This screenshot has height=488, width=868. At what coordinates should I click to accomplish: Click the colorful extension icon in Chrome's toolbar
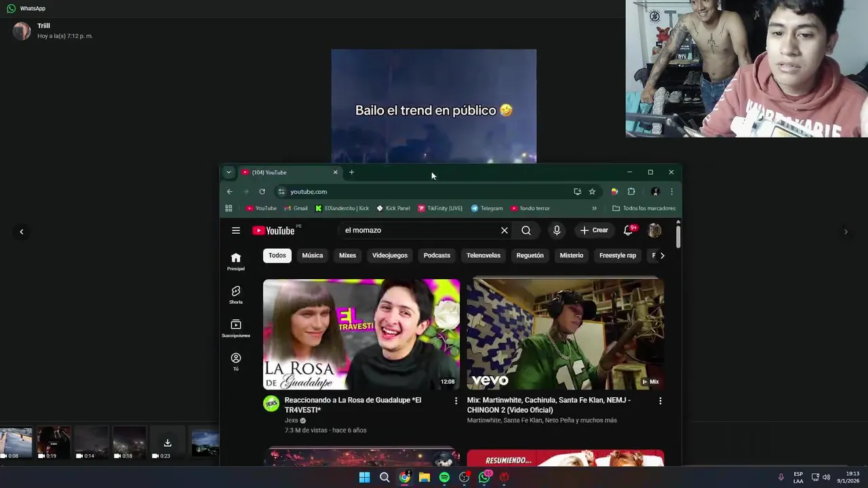[614, 192]
